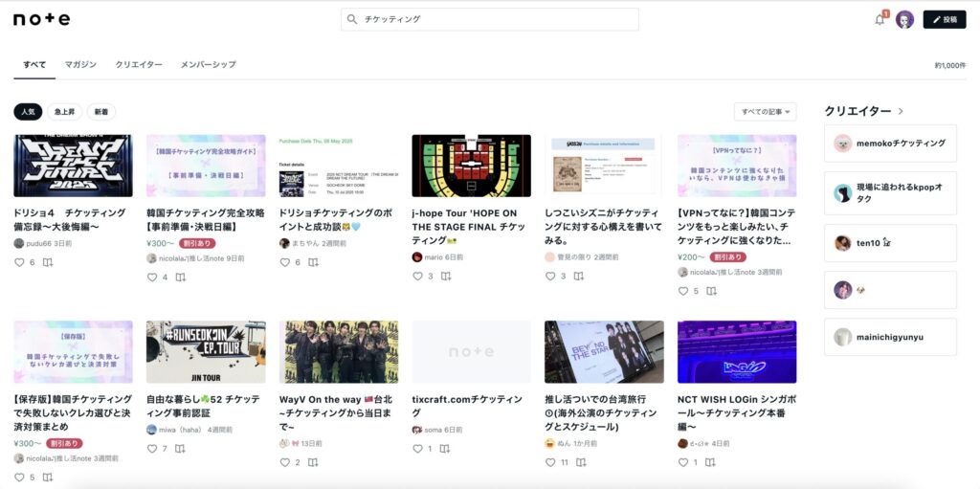Screen dimensions: 980x489
Task: Bookmark the ドリショ4 チケッティング備忘録 article
Action: tap(48, 262)
